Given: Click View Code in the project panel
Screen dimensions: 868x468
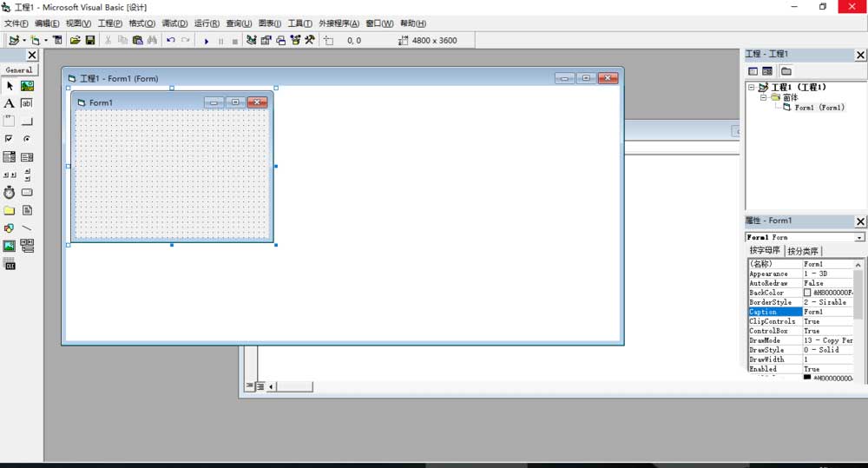Looking at the screenshot, I should (x=753, y=71).
